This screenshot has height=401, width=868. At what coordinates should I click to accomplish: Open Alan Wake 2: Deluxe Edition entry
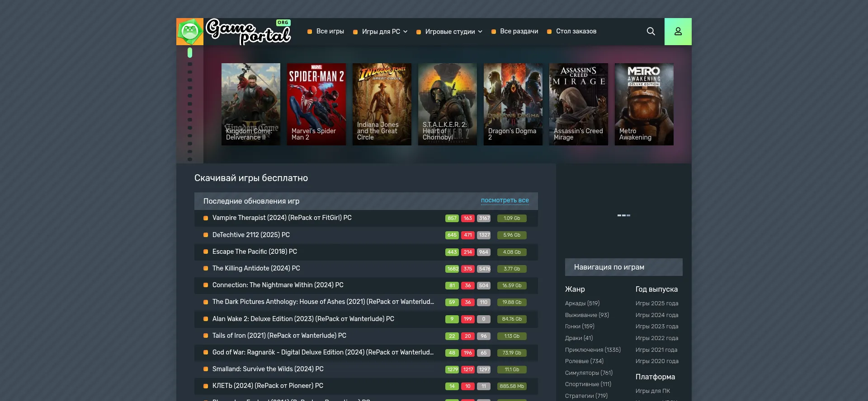(x=303, y=319)
